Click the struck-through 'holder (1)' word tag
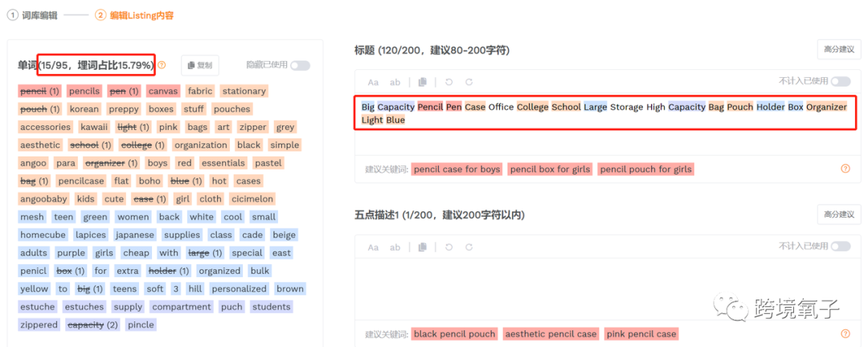868x347 pixels. tap(169, 271)
